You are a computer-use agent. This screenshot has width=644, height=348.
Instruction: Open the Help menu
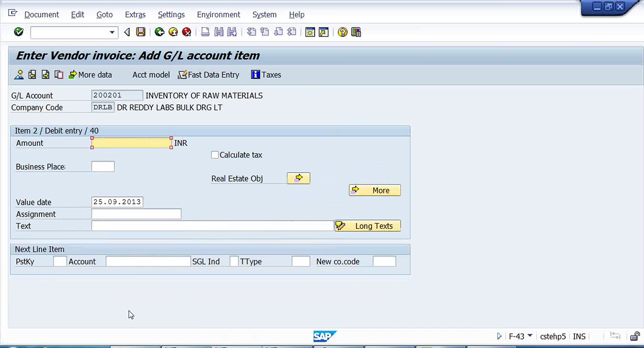click(x=297, y=15)
